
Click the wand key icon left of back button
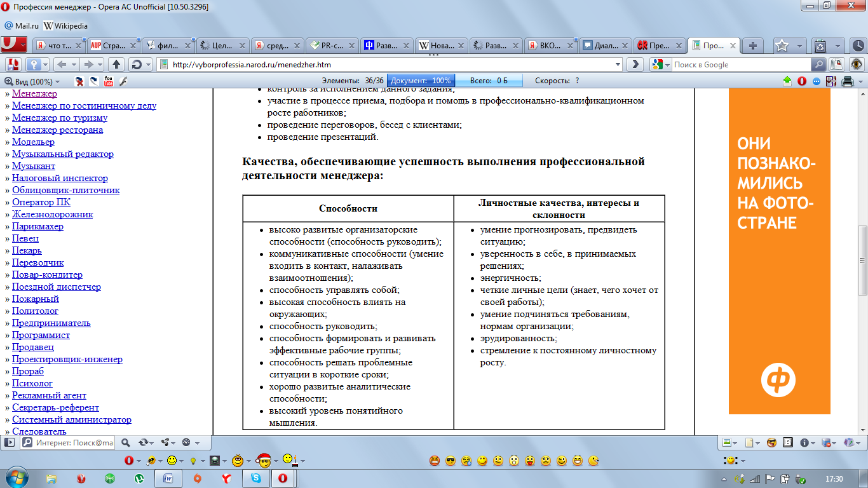33,64
